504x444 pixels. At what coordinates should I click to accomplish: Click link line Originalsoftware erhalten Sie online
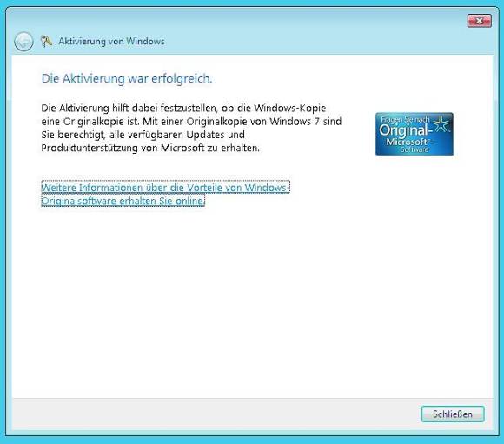coord(123,201)
